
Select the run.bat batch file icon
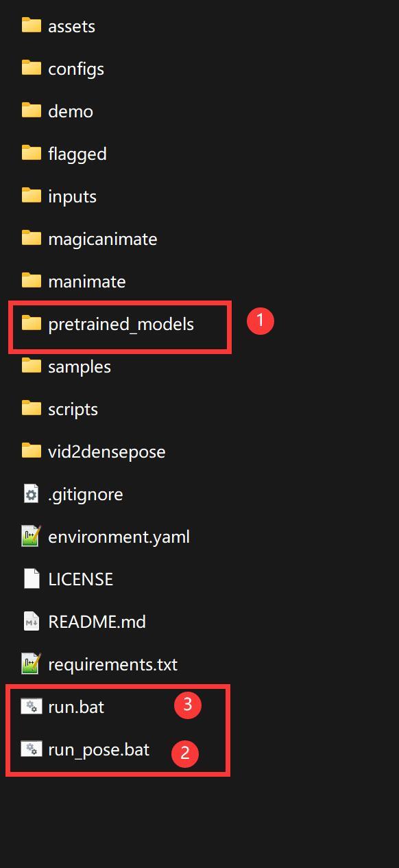coord(32,707)
